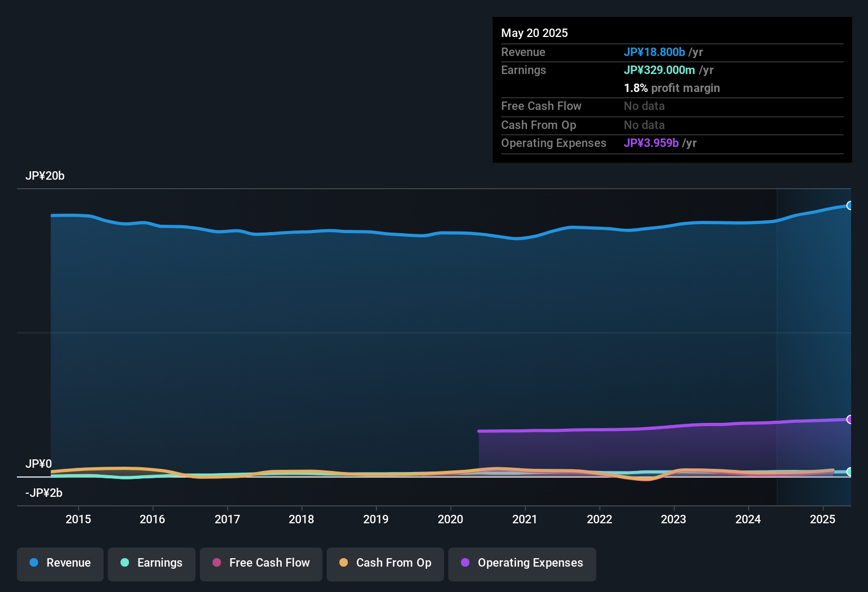Viewport: 868px width, 592px height.
Task: Select the 2016 x-axis label
Action: click(x=152, y=519)
